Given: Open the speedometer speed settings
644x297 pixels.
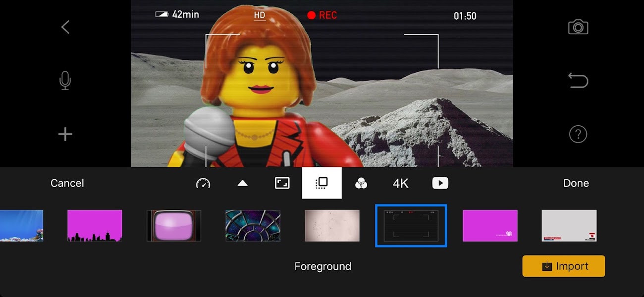Looking at the screenshot, I should click(x=203, y=183).
